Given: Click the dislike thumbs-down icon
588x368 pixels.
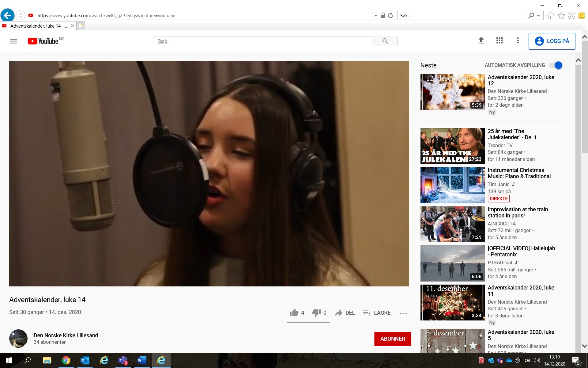Looking at the screenshot, I should [316, 312].
